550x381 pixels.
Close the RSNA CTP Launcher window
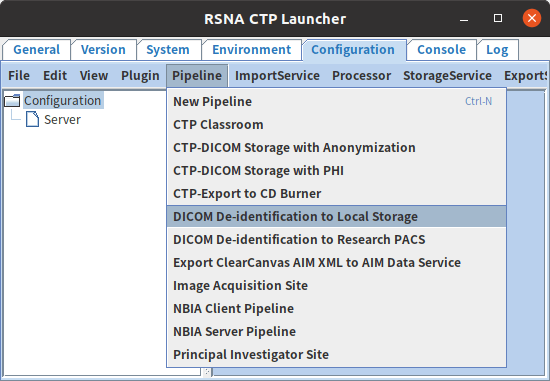532,18
